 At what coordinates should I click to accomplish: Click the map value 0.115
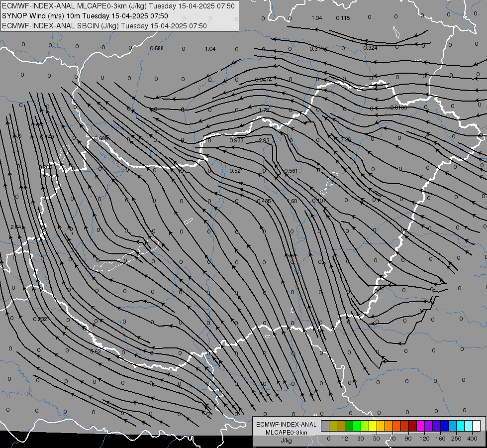click(343, 18)
